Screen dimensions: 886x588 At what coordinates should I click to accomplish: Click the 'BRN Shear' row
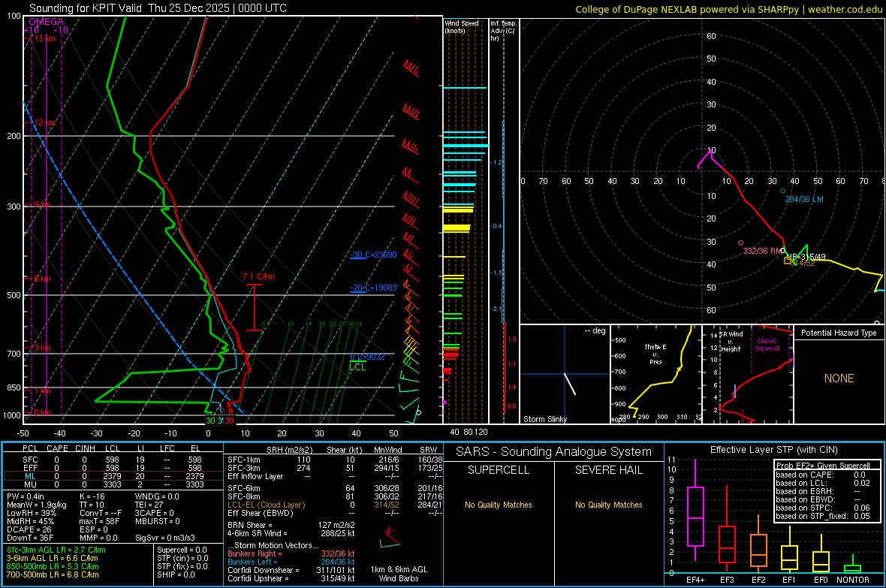coord(291,525)
